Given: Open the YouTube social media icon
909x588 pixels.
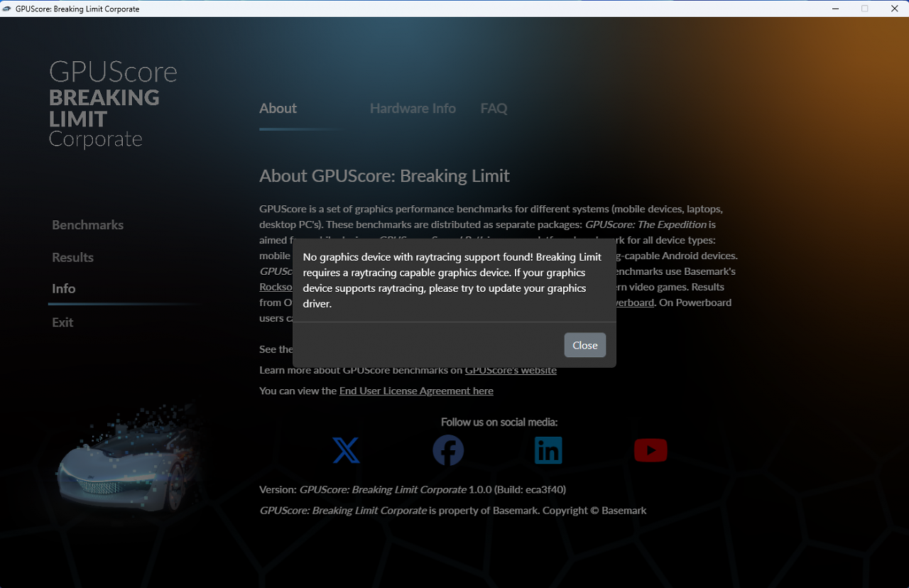Looking at the screenshot, I should coord(651,450).
